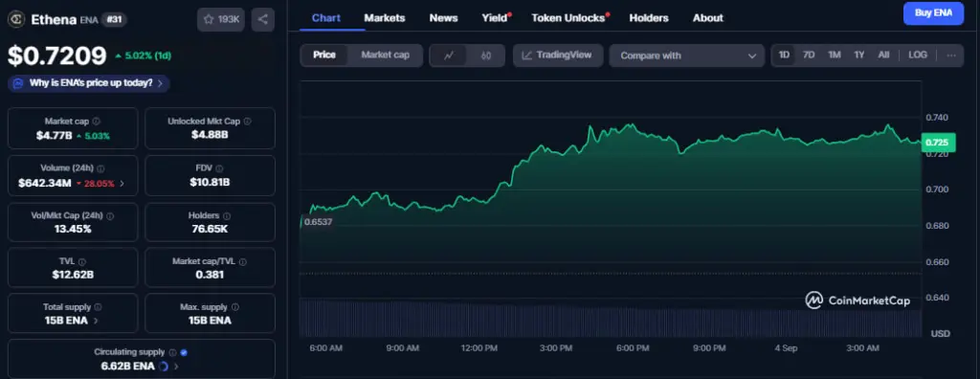Expand Volume (24h) details chevron
Viewport: 980px width, 379px height.
(122, 183)
